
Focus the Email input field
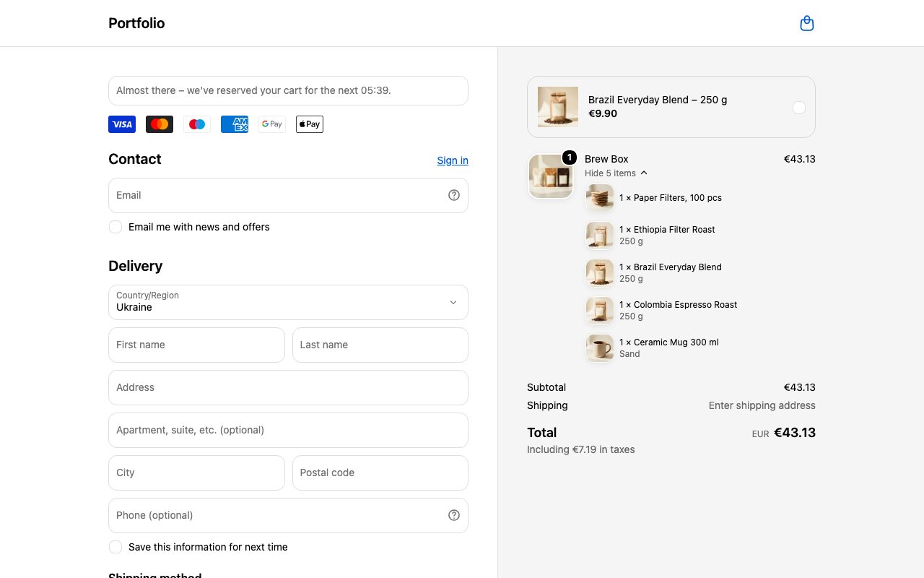pos(288,195)
